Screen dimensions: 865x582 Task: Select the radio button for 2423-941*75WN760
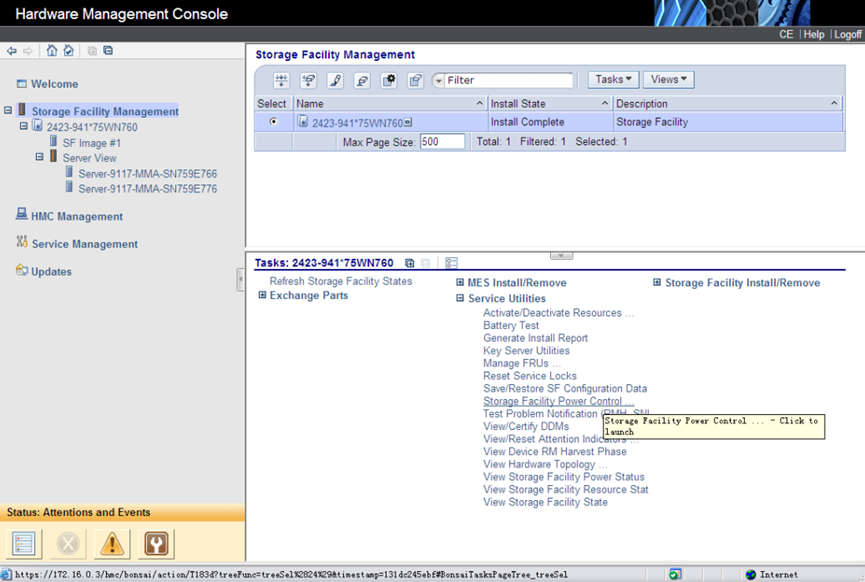[274, 121]
